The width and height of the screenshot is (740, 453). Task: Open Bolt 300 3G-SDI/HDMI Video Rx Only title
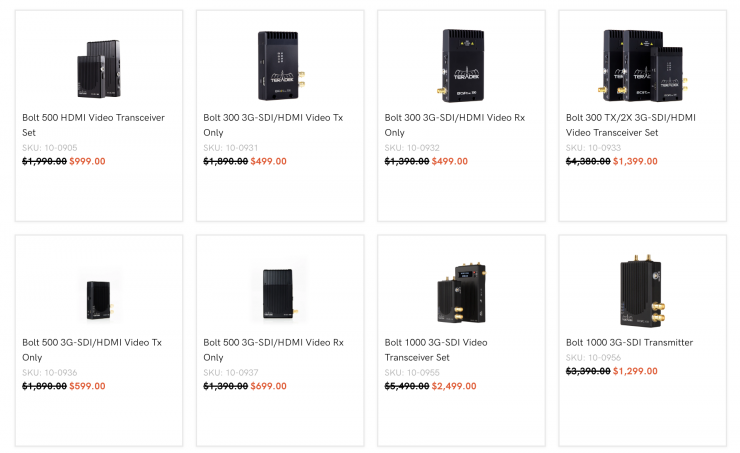[x=454, y=124]
